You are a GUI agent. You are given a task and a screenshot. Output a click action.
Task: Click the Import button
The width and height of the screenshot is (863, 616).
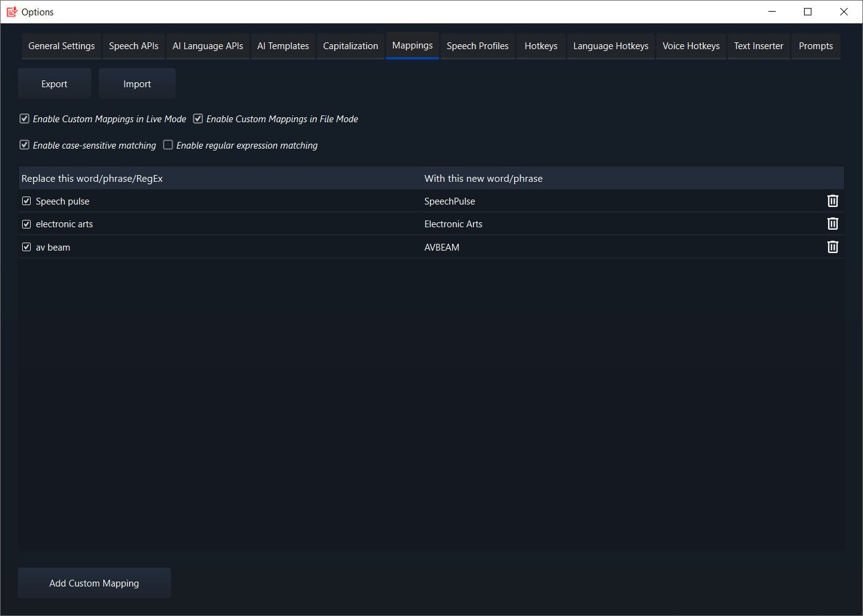click(137, 83)
